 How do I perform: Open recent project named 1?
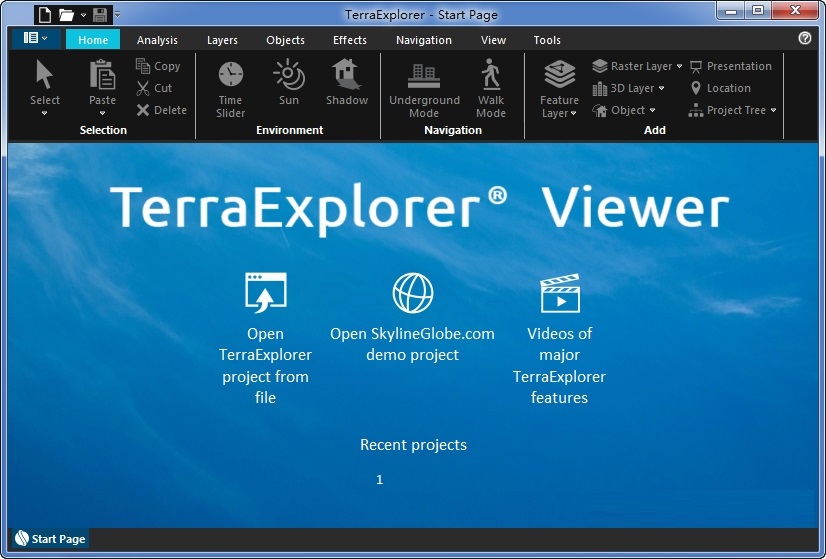379,479
